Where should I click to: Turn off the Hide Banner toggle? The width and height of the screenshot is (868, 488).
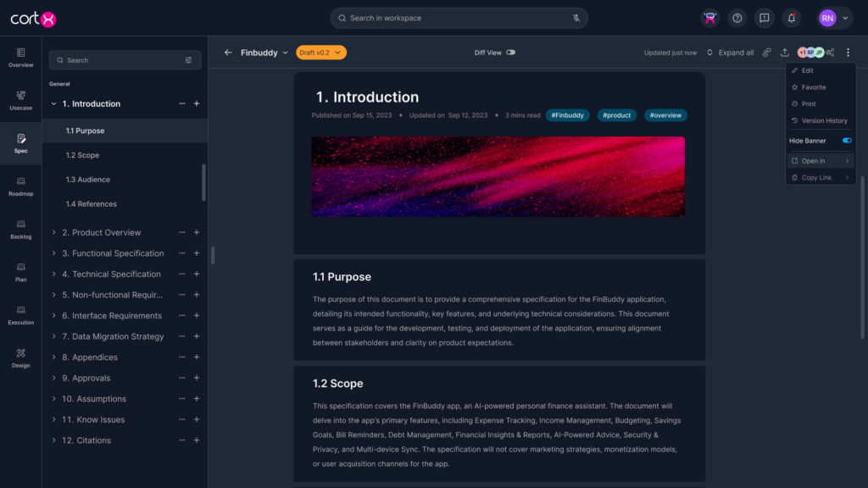846,141
